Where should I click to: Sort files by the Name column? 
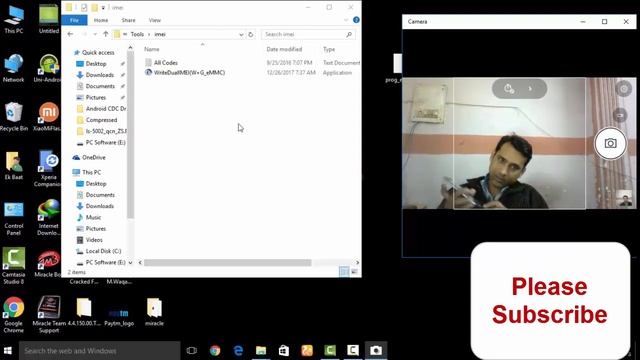pyautogui.click(x=151, y=49)
